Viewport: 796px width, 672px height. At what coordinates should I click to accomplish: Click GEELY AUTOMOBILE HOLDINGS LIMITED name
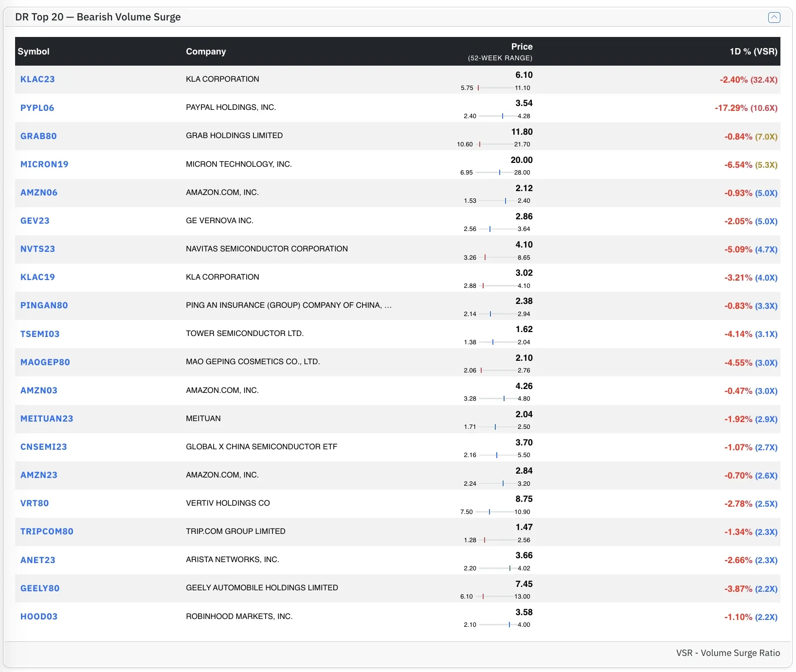pos(262,588)
